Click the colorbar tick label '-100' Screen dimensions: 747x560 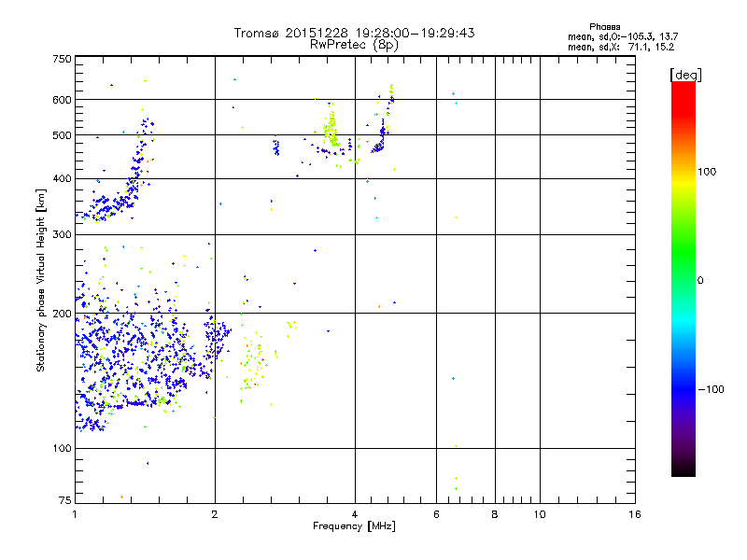[711, 389]
